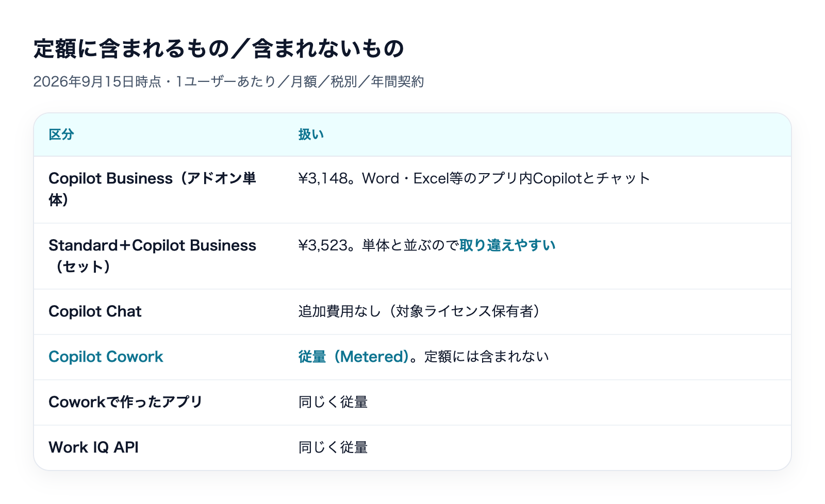This screenshot has height=504, width=825.
Task: Click the 区分 column header
Action: 61,135
